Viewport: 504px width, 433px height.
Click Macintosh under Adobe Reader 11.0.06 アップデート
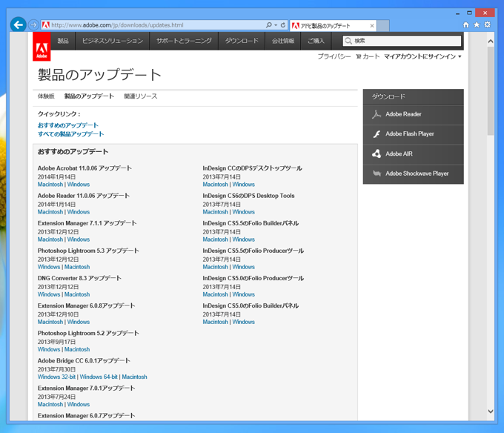(x=50, y=212)
